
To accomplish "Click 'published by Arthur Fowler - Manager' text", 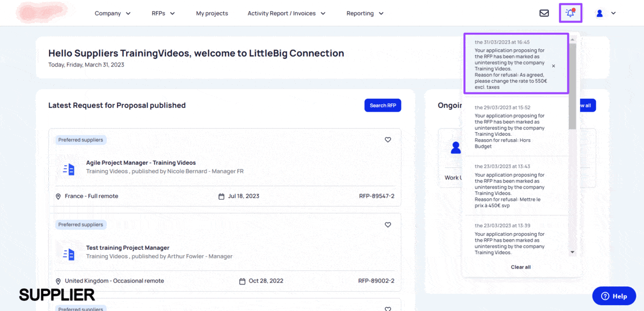I will click(x=182, y=256).
